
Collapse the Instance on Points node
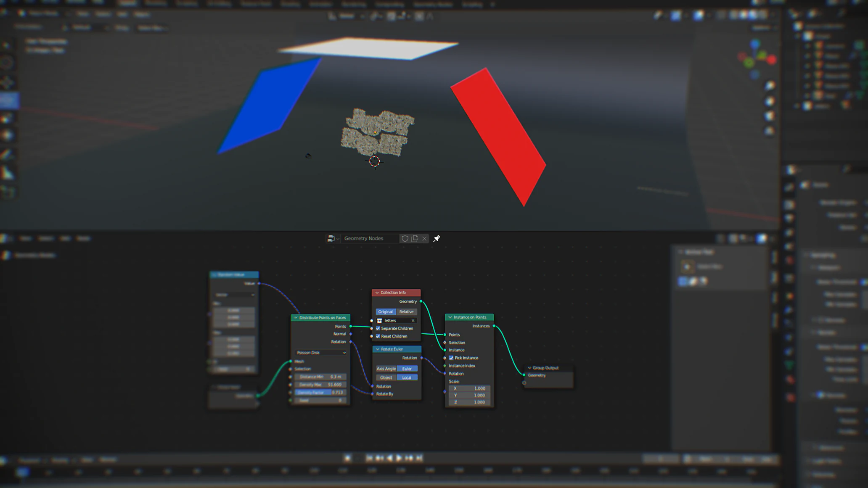[450, 317]
